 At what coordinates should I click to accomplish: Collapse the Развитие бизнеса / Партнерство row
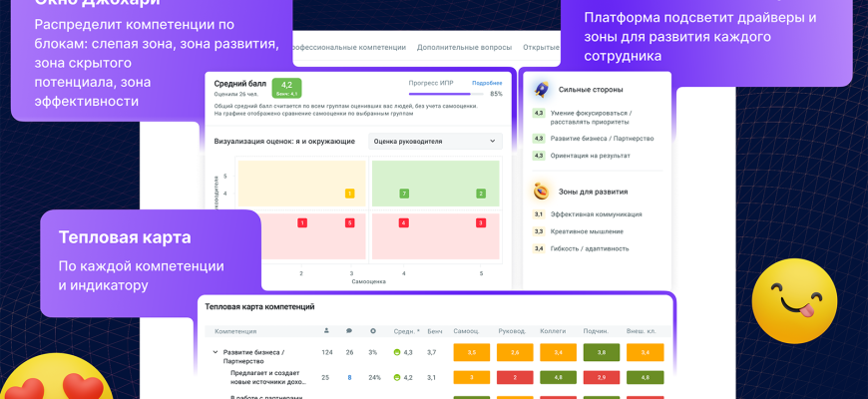(x=215, y=352)
